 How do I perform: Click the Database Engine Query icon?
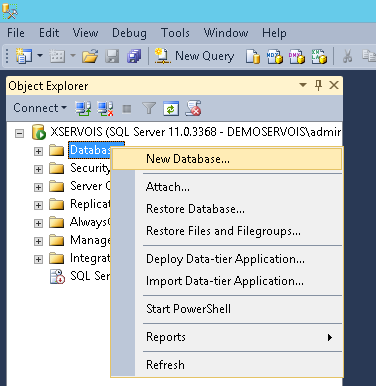253,56
